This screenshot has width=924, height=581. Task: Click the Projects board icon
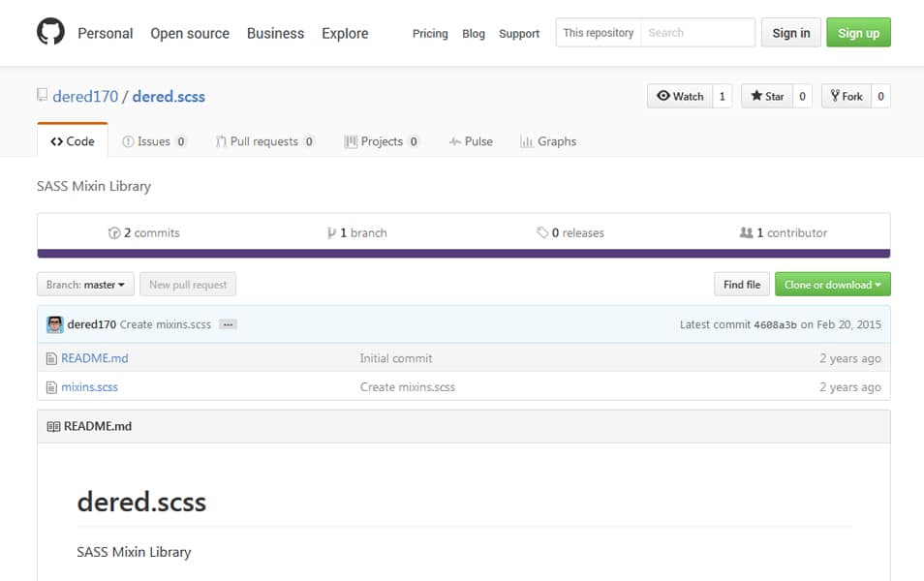[x=351, y=141]
